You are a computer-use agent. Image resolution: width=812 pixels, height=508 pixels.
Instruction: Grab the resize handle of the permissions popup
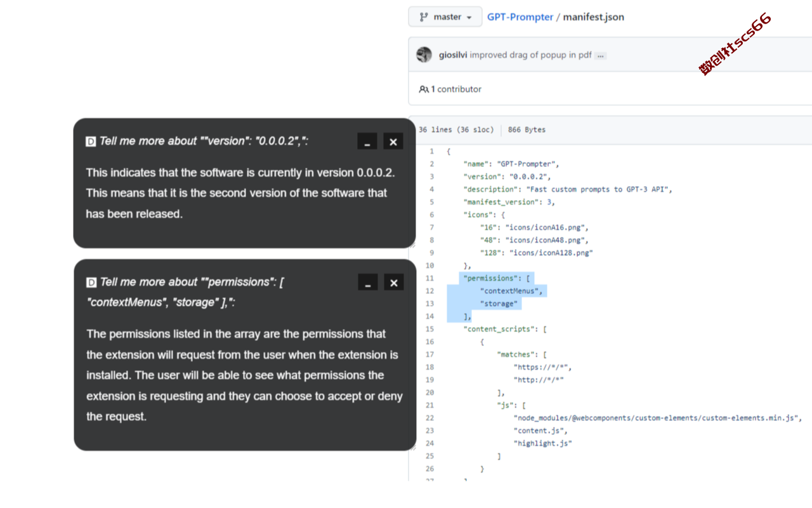tap(413, 447)
